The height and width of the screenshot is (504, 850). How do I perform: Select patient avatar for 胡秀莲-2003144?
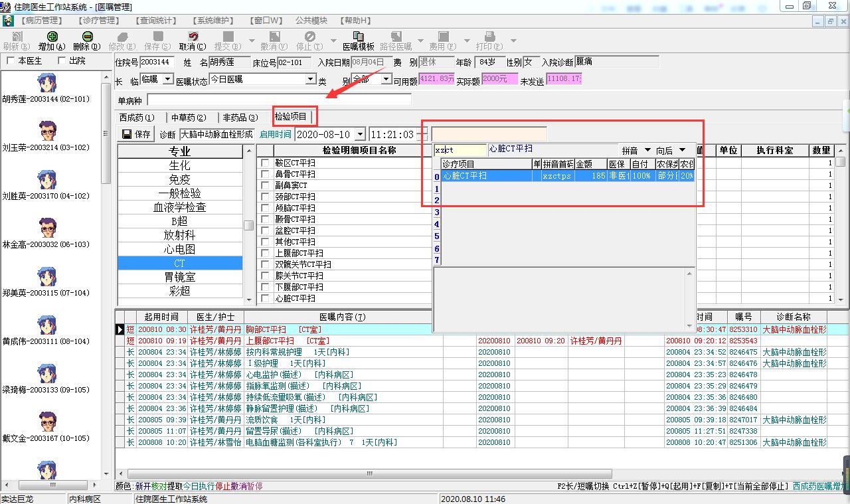pyautogui.click(x=46, y=83)
